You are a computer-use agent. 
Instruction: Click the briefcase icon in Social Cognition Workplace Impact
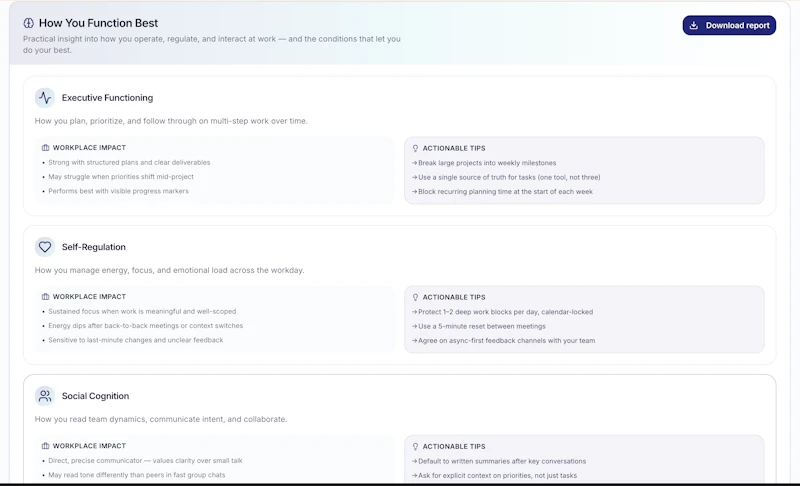click(x=45, y=446)
